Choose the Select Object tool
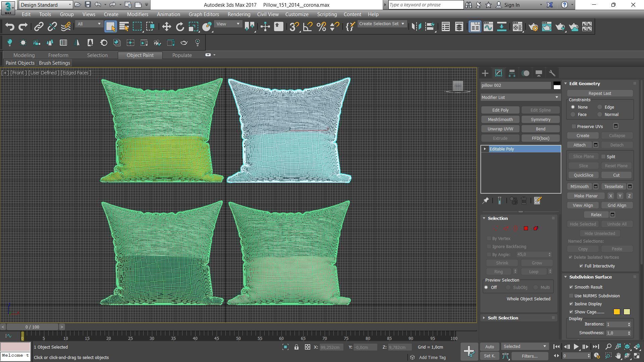Screen dimensions: 644x362 (x=110, y=27)
